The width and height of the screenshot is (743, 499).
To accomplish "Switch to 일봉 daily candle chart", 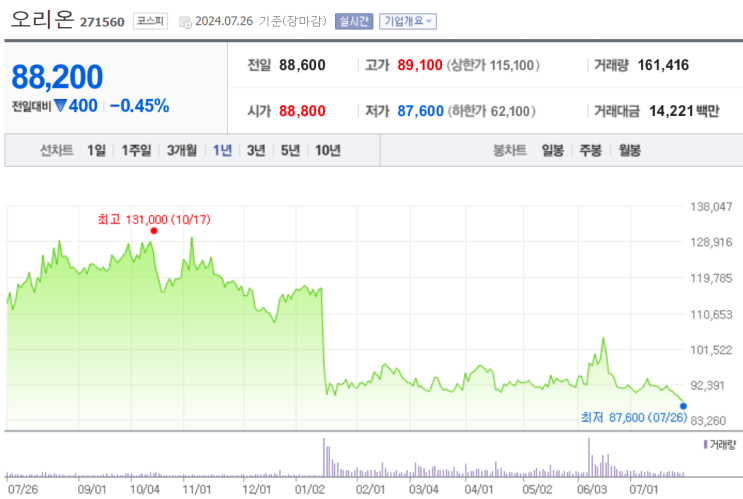I will (553, 151).
